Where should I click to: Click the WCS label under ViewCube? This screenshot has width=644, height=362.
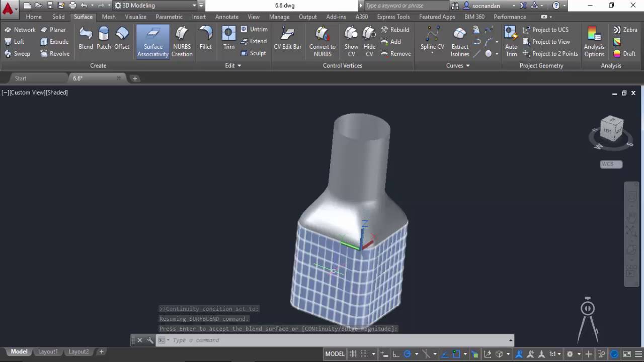pos(611,164)
